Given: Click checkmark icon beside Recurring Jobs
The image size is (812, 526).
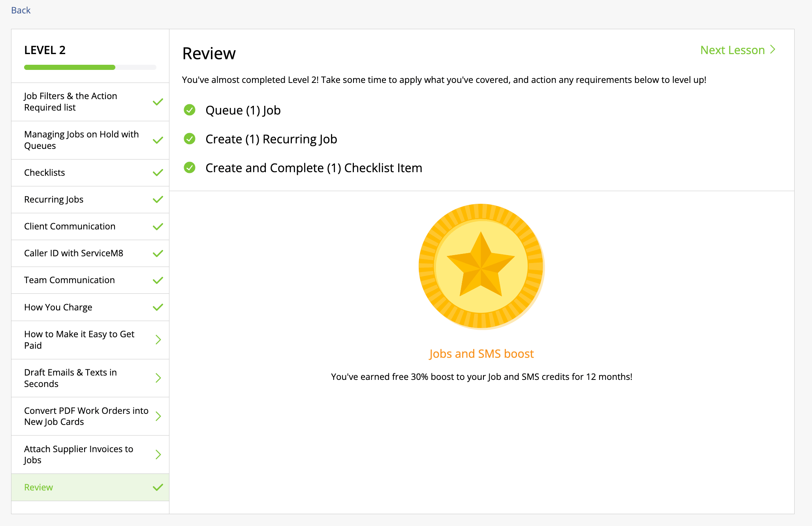Looking at the screenshot, I should pyautogui.click(x=158, y=199).
